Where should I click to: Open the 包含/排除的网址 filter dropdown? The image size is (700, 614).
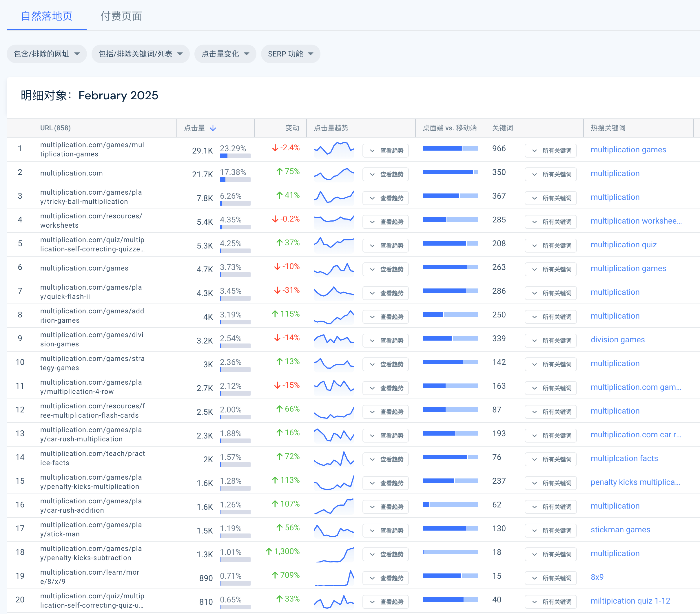click(47, 54)
